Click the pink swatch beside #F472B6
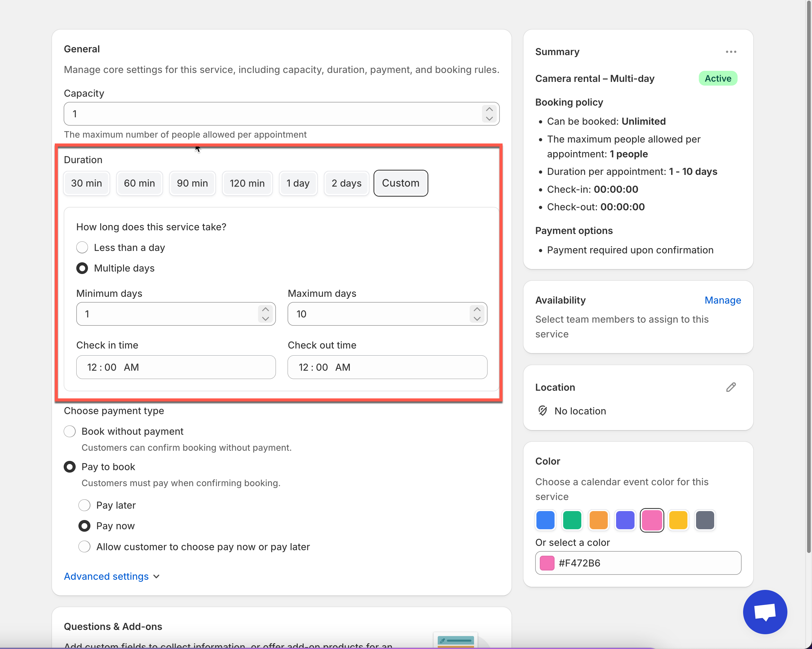 (x=547, y=563)
